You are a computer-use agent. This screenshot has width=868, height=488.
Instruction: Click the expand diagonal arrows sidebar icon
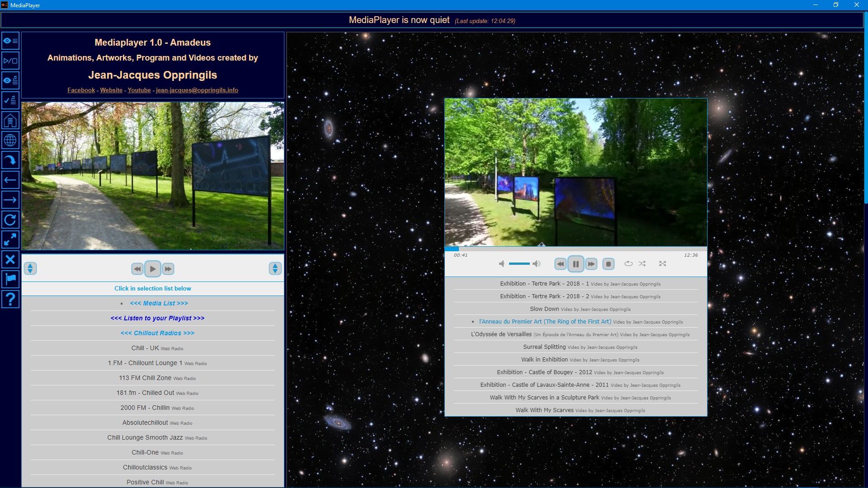click(10, 239)
